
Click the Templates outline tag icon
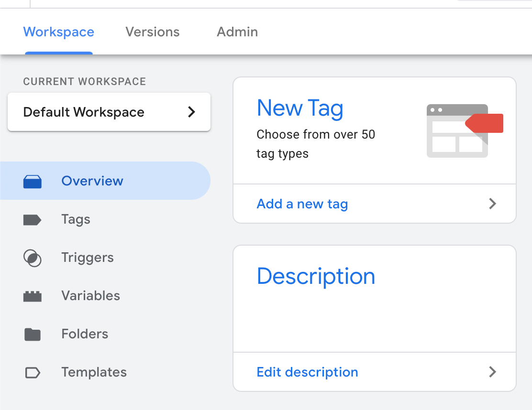[x=33, y=373]
